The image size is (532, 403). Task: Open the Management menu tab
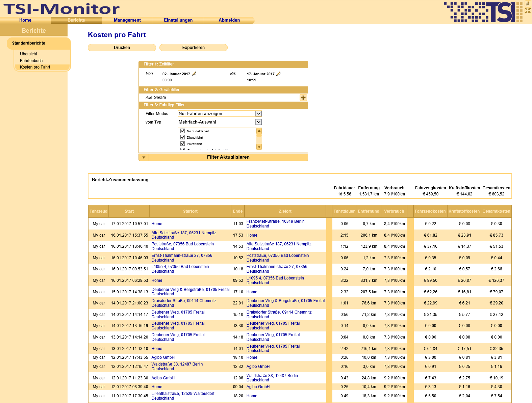point(127,20)
